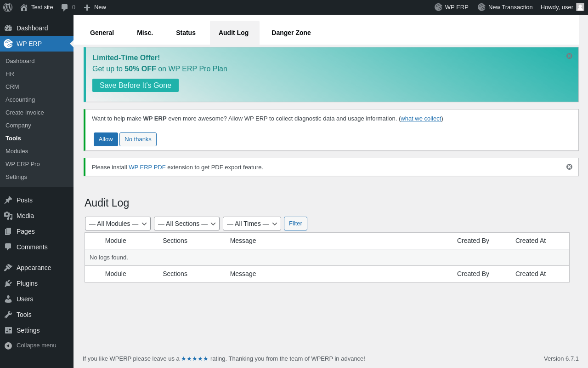588x368 pixels.
Task: Click the Settings sliders icon in sidebar
Action: [8, 330]
